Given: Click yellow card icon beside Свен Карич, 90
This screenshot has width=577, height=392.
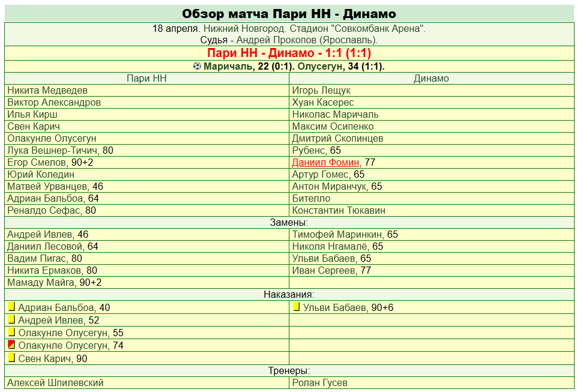Looking at the screenshot, I should coord(11,357).
